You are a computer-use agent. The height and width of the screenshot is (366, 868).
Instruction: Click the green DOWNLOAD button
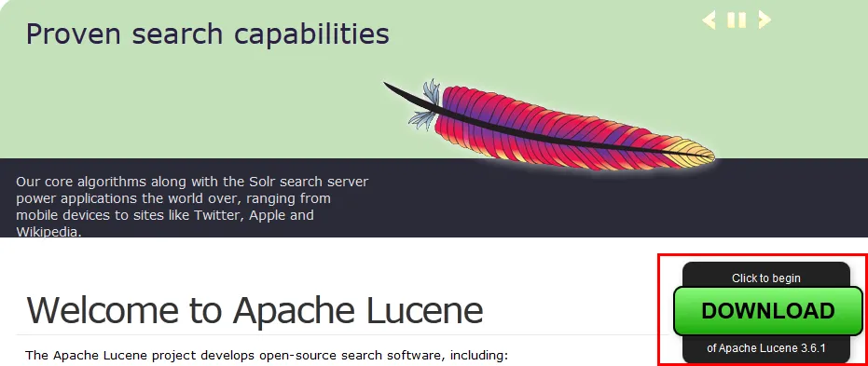point(768,311)
